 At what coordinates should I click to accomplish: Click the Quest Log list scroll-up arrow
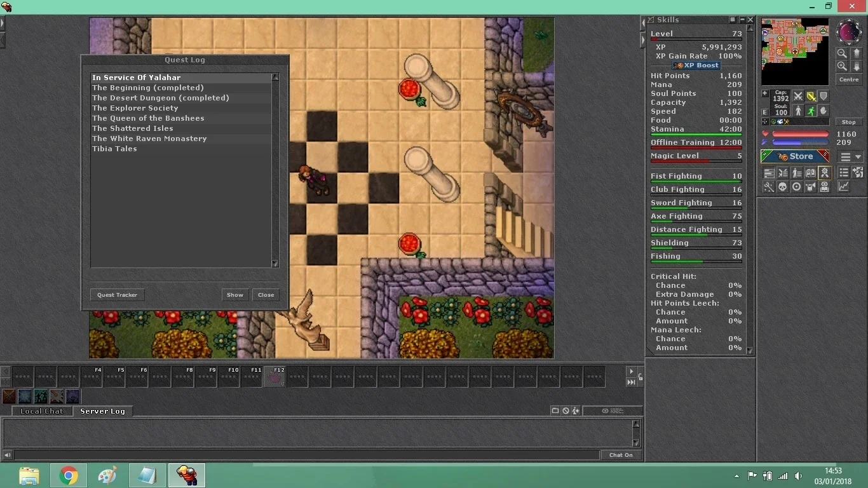tap(275, 77)
